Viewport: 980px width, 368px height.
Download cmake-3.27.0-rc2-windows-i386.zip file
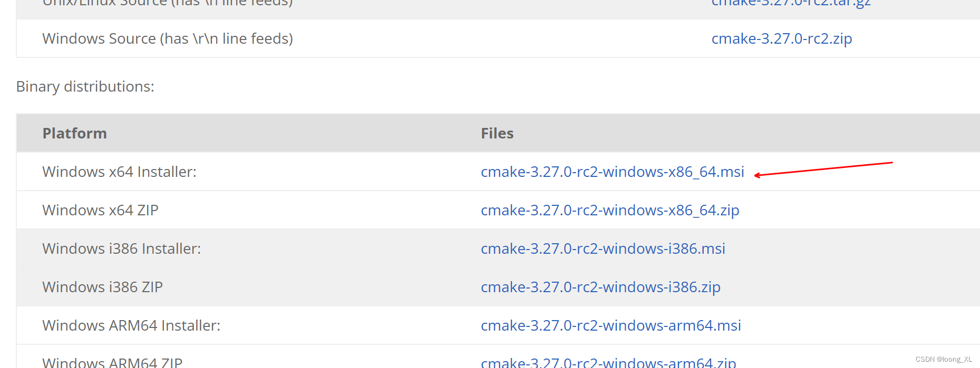tap(600, 287)
